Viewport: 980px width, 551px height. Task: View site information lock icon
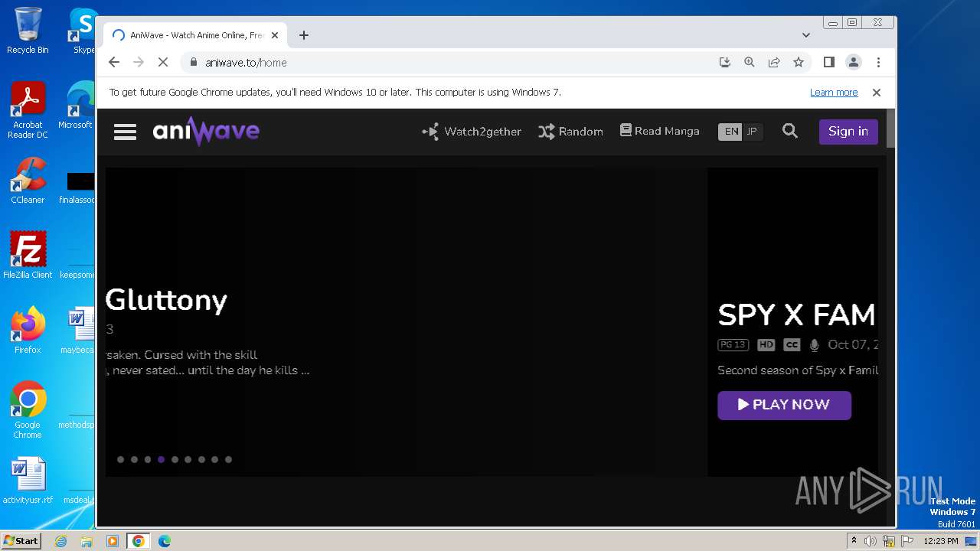pyautogui.click(x=193, y=63)
